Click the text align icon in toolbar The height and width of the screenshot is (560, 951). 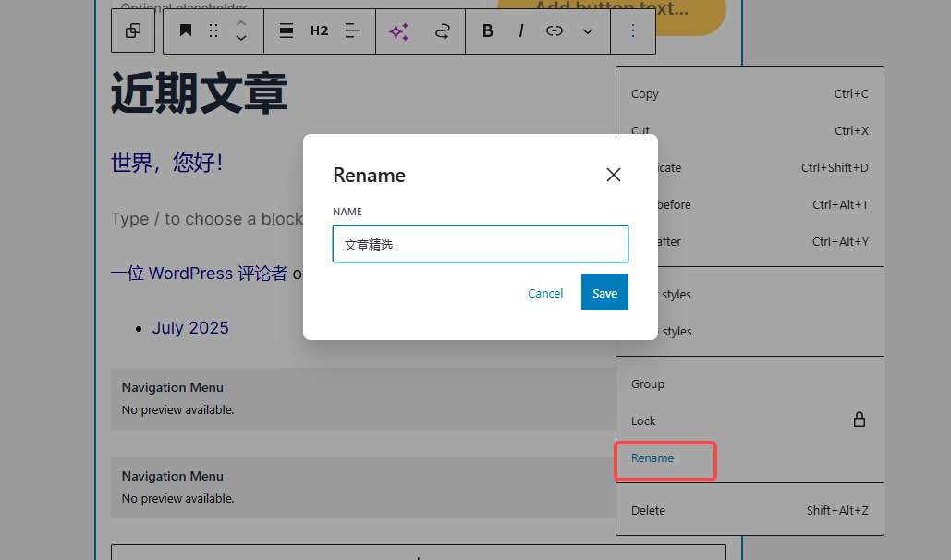tap(353, 31)
